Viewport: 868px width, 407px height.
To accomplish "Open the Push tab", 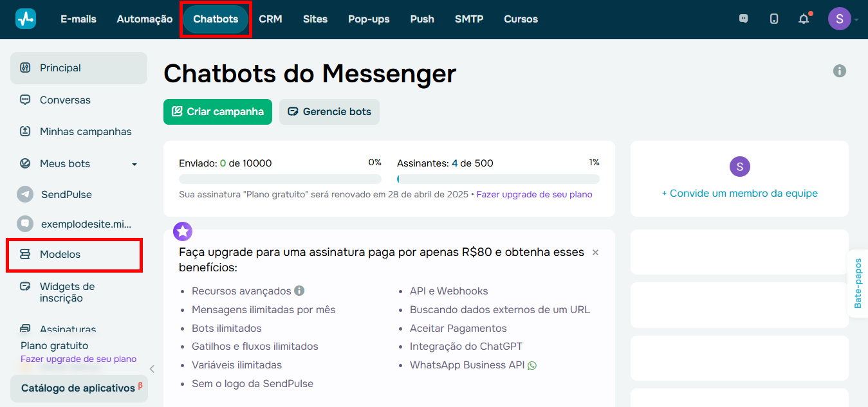I will [x=422, y=19].
